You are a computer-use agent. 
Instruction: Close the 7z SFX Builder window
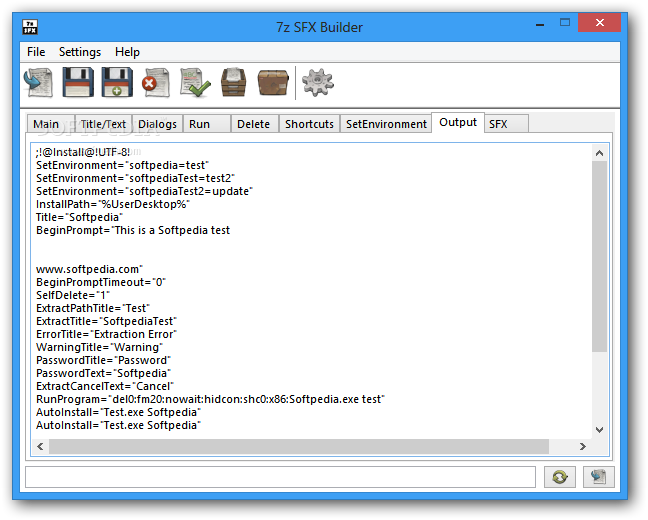click(600, 23)
